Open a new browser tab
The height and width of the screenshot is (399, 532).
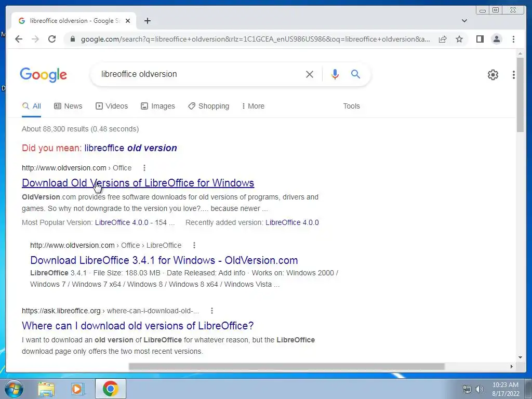point(147,21)
